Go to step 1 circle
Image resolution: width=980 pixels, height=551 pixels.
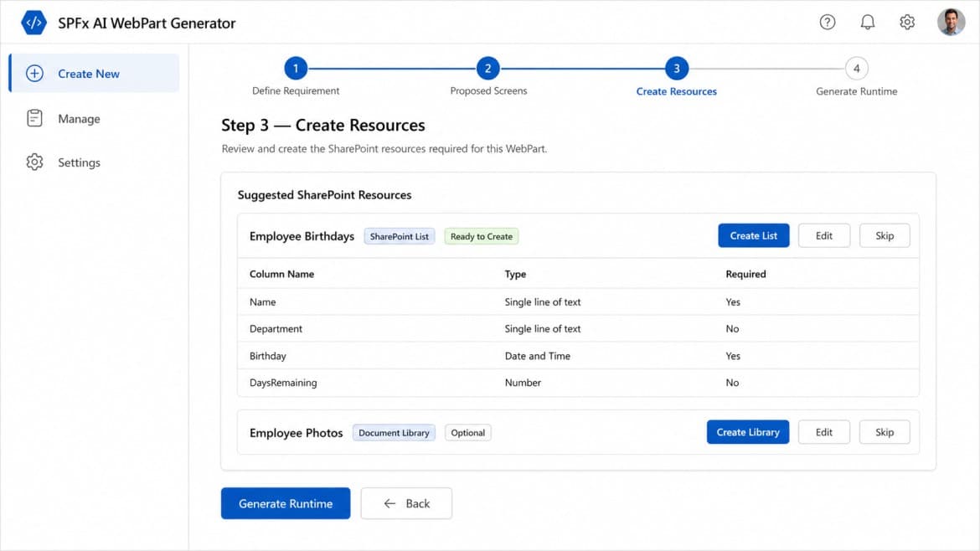(296, 68)
